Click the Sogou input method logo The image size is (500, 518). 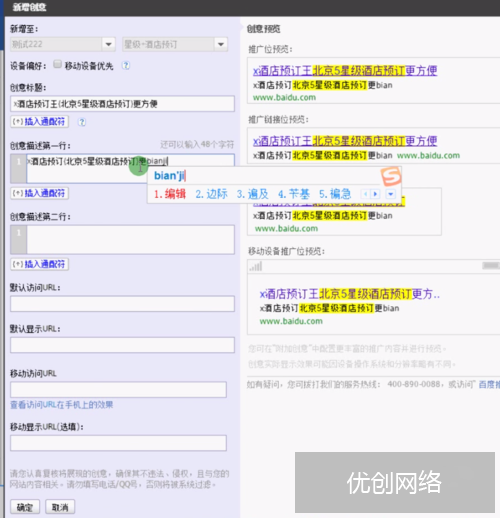click(x=391, y=176)
